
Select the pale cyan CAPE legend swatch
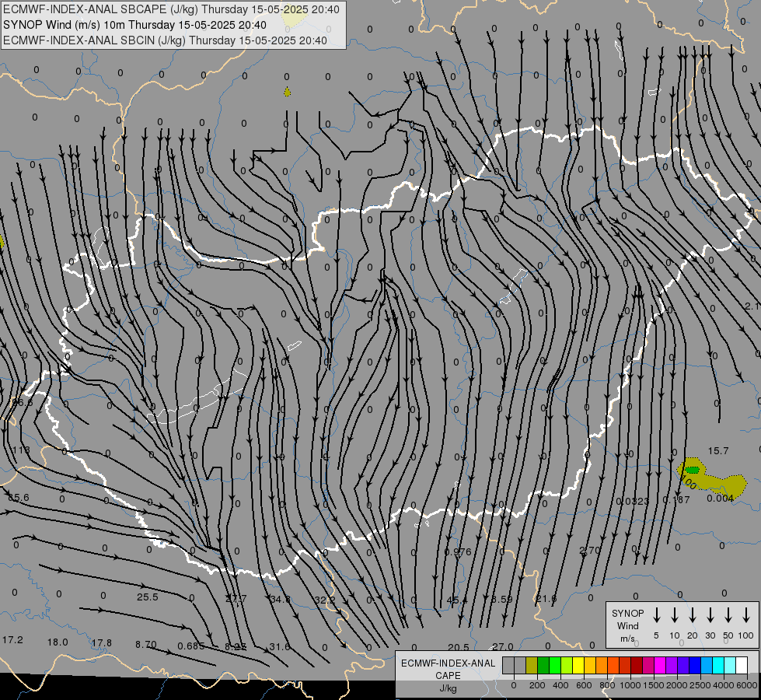click(730, 666)
